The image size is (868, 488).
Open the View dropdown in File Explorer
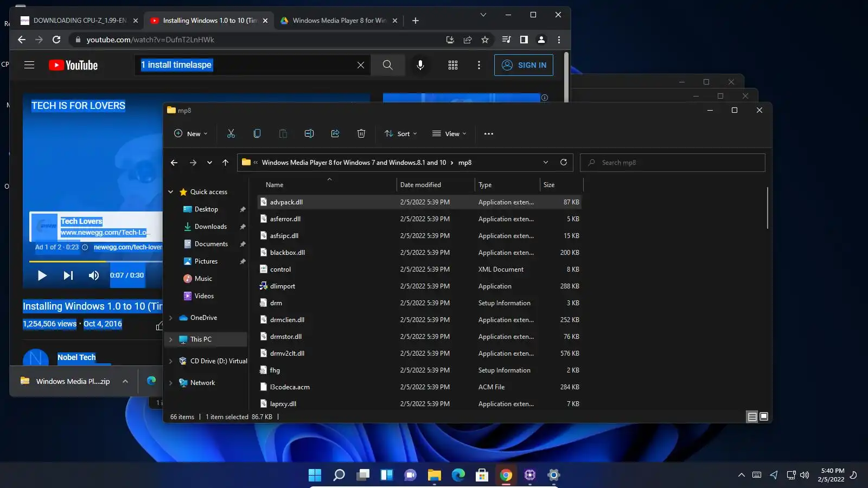coord(449,134)
